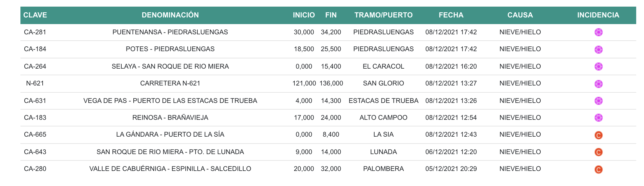Click the incidence icon for CA-183 row
The height and width of the screenshot is (186, 644).
click(598, 118)
